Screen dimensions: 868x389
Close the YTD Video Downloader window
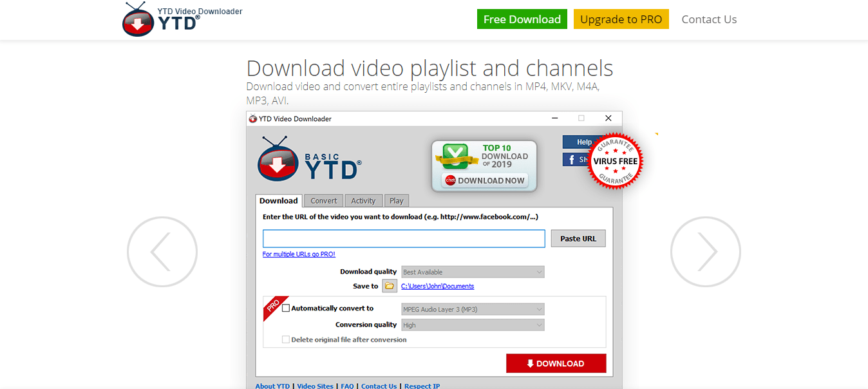click(x=609, y=119)
